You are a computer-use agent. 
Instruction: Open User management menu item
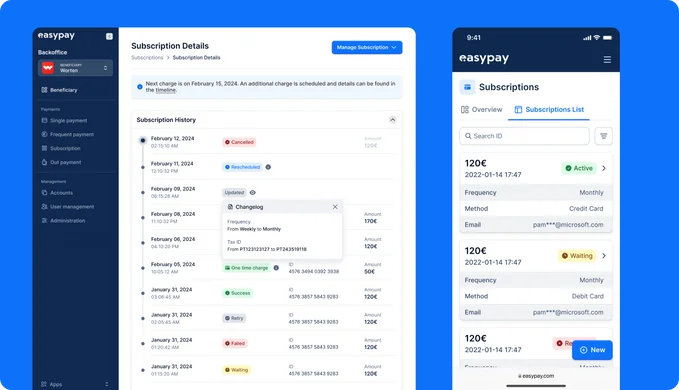pos(72,207)
